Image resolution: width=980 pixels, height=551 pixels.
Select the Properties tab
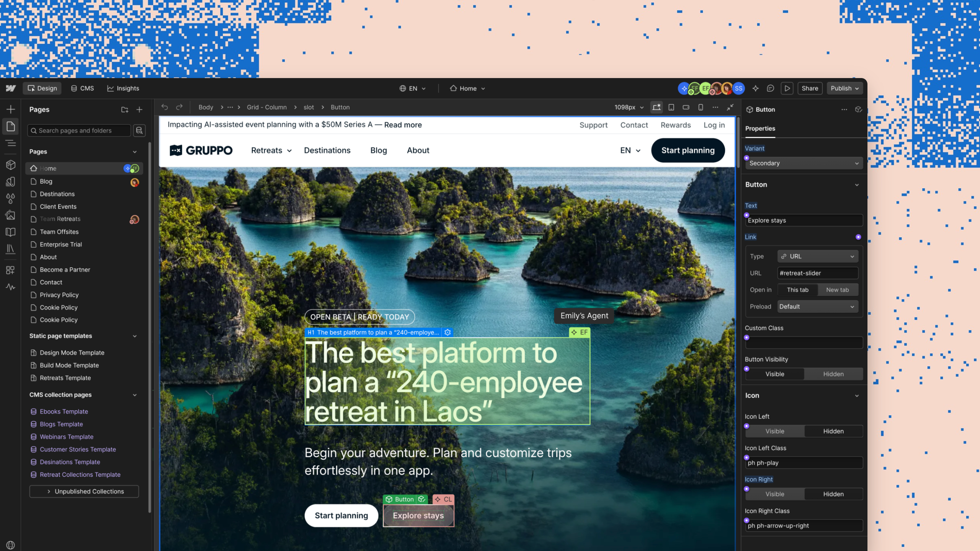(760, 129)
